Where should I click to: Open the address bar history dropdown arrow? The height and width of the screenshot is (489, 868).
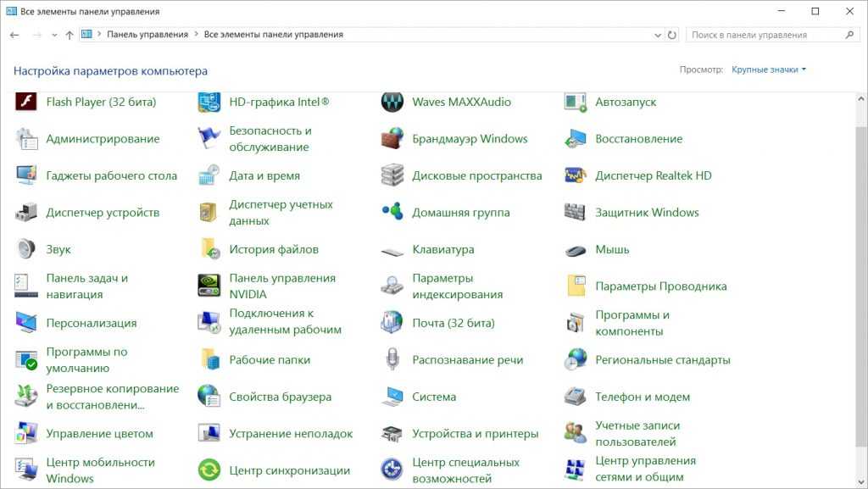coord(658,36)
